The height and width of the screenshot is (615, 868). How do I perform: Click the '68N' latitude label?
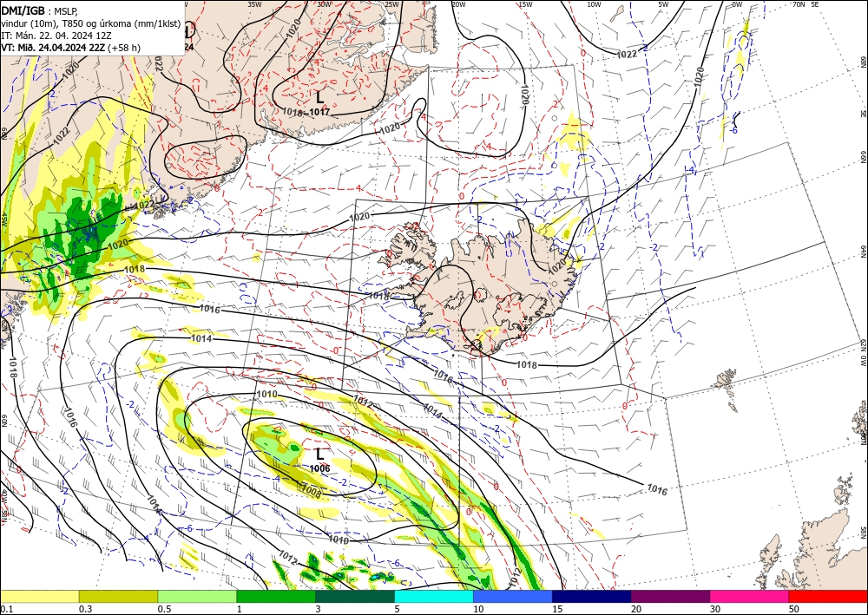click(863, 62)
